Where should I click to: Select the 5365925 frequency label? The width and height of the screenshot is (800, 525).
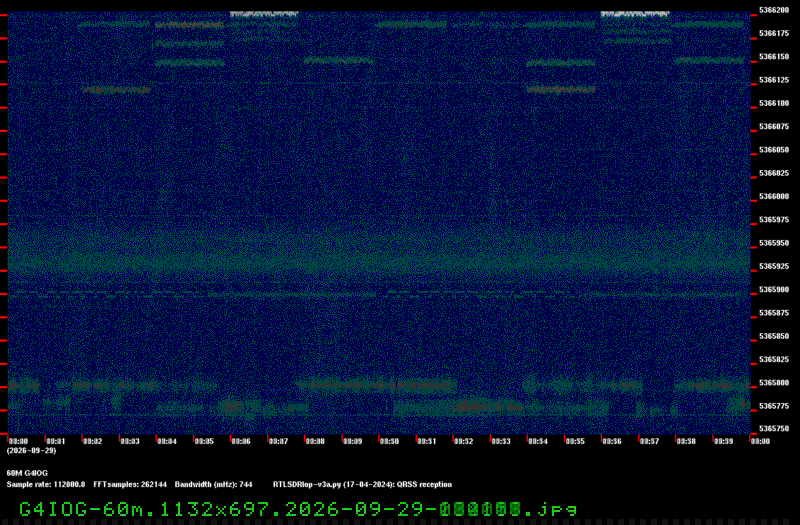coord(774,266)
